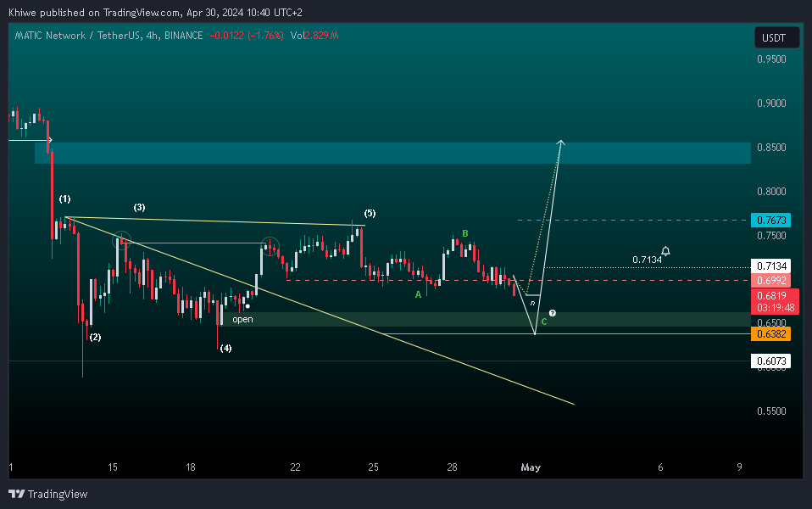Click the 0.7134 white price label on axis
This screenshot has height=509, width=812.
pyautogui.click(x=771, y=266)
